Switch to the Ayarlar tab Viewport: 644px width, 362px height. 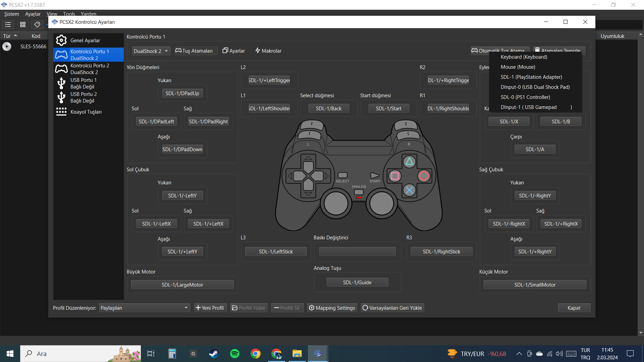(x=233, y=51)
